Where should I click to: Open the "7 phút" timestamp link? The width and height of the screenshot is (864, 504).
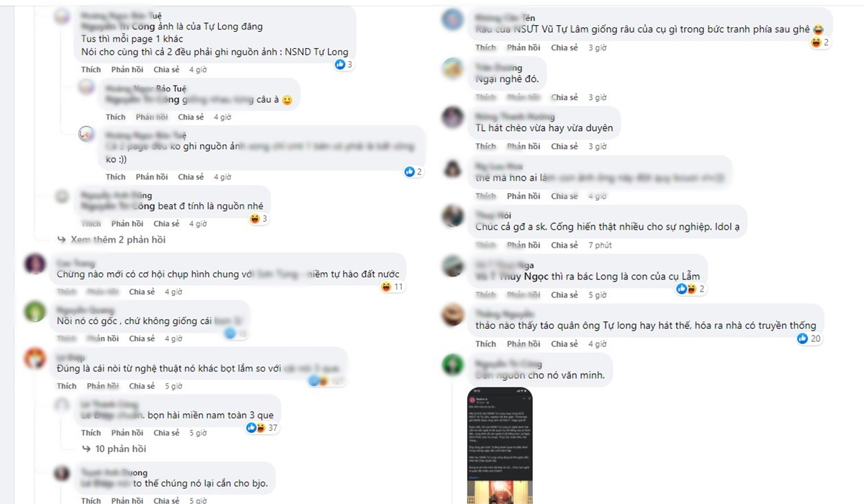[x=600, y=245]
